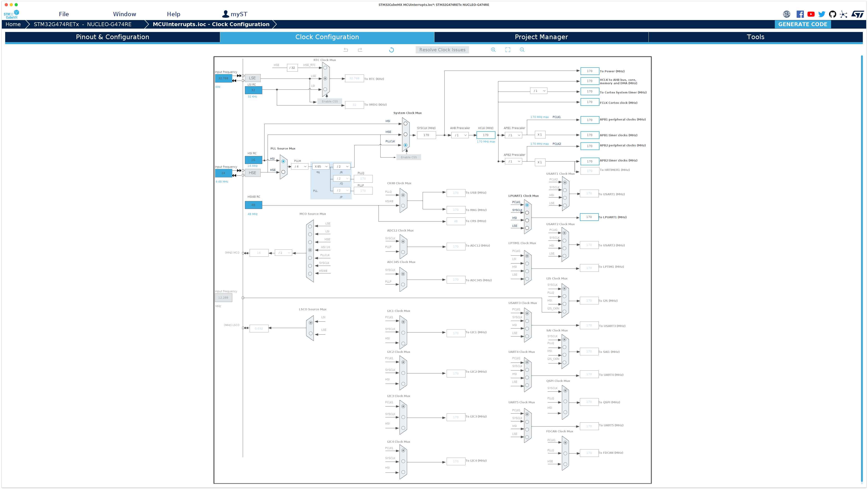Image resolution: width=868 pixels, height=490 pixels.
Task: Expand the PLL X 85 multiplier dropdown
Action: (x=321, y=166)
